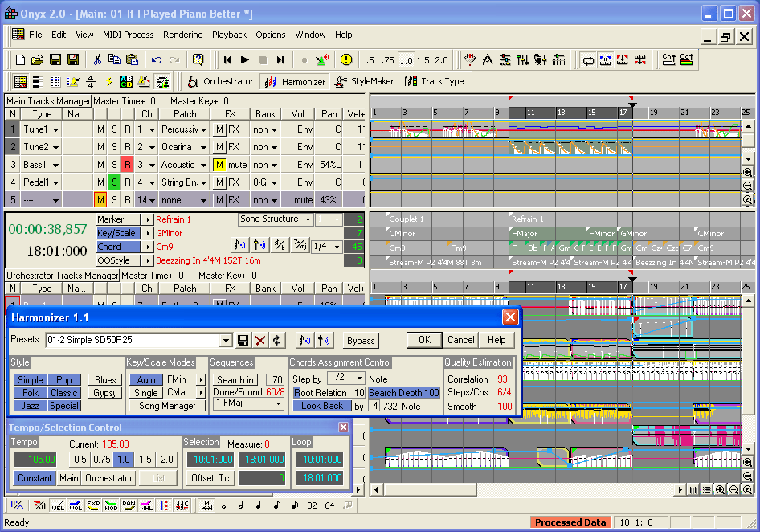Click the Main Tracks vertical scrollbar down arrow
The height and width of the screenshot is (532, 760).
coord(748,158)
